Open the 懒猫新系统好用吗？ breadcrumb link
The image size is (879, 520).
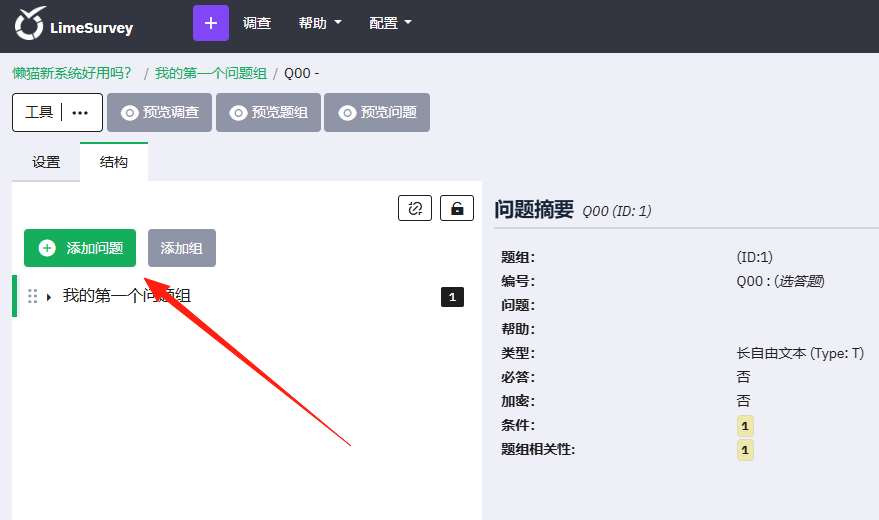click(x=72, y=73)
